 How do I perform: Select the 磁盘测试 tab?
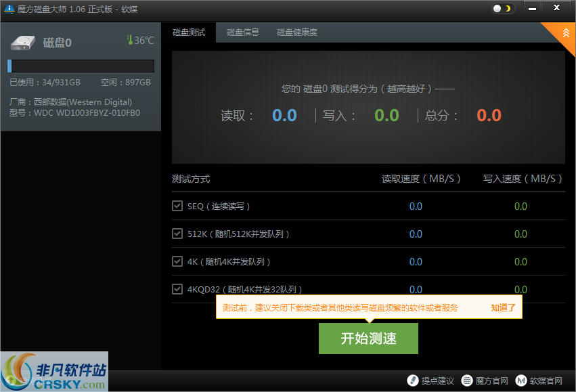pyautogui.click(x=188, y=32)
